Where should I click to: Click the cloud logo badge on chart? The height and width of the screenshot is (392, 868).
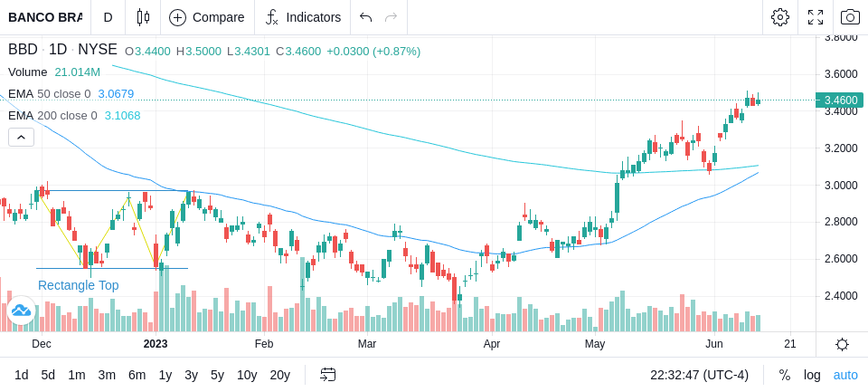point(21,311)
